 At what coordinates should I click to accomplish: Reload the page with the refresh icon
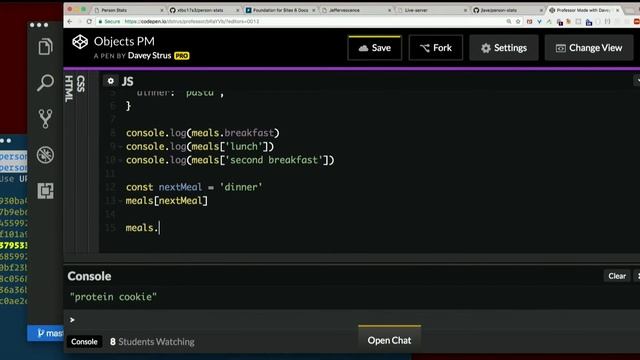coord(89,21)
